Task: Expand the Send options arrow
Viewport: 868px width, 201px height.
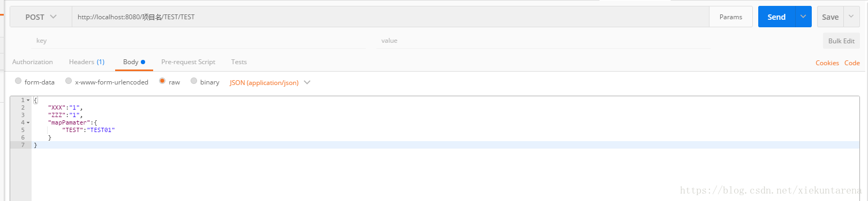Action: click(x=803, y=17)
